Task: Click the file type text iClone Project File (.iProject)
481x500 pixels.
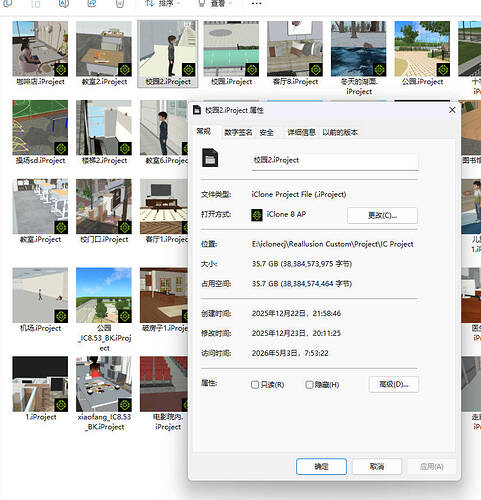Action: [x=299, y=194]
